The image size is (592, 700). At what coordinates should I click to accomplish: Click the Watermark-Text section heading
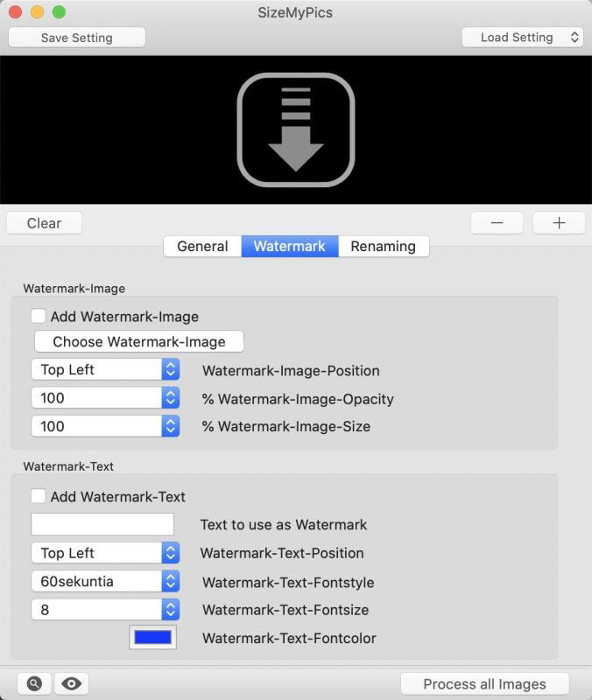tap(68, 466)
